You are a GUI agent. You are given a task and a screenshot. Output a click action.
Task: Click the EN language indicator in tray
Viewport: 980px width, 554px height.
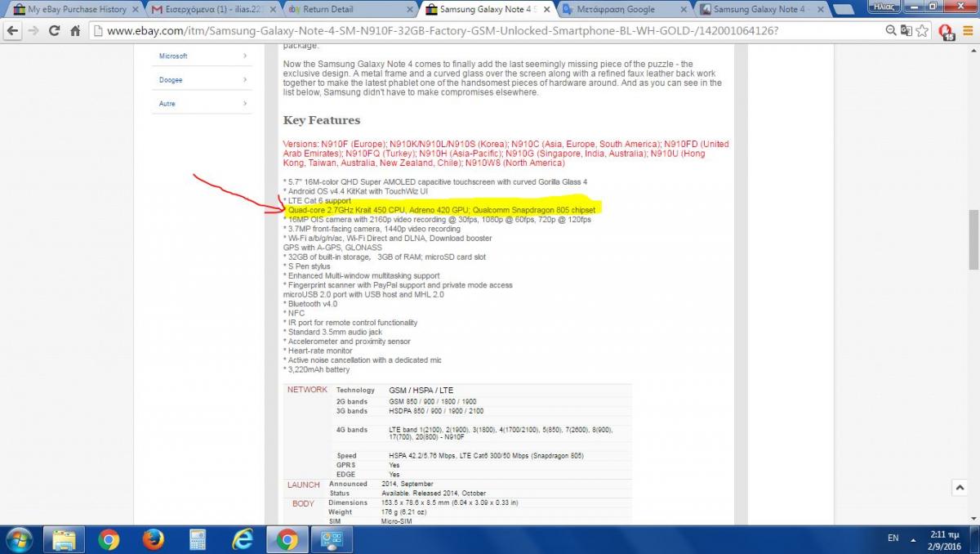[893, 538]
